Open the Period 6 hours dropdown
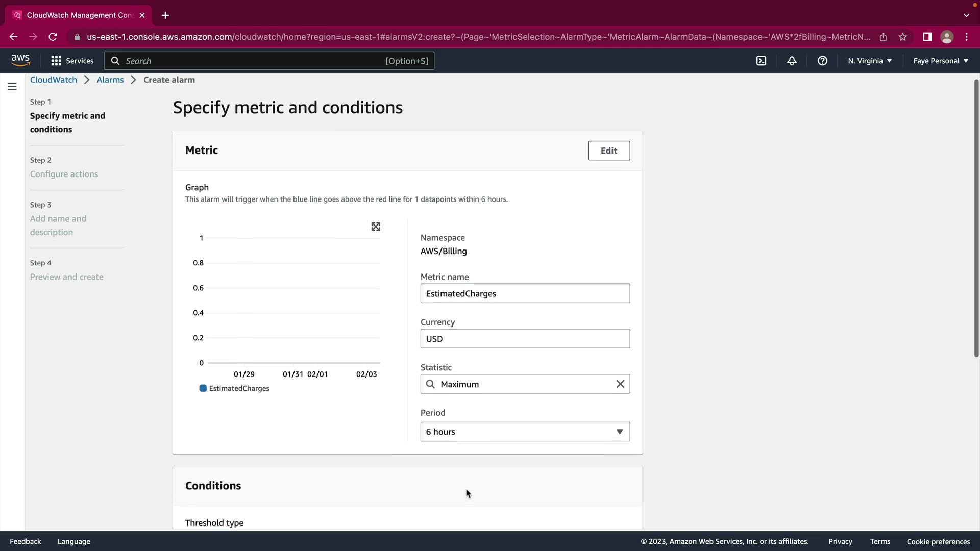980x551 pixels. pos(525,432)
